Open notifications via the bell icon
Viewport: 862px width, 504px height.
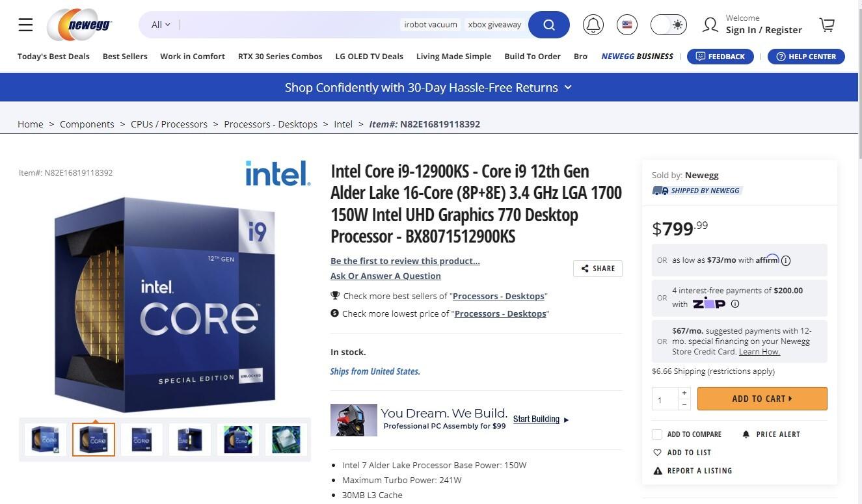click(x=592, y=24)
